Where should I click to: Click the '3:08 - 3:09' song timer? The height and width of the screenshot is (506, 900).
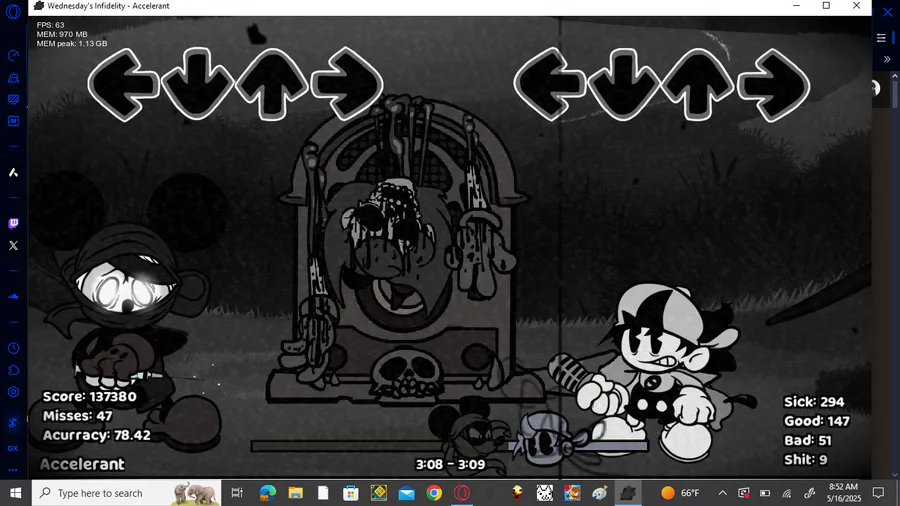tap(450, 464)
